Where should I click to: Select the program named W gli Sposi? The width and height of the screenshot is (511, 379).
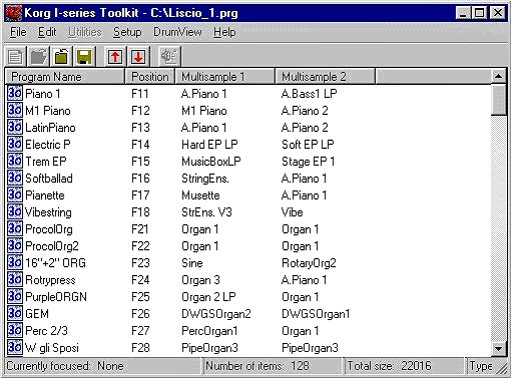click(x=52, y=348)
